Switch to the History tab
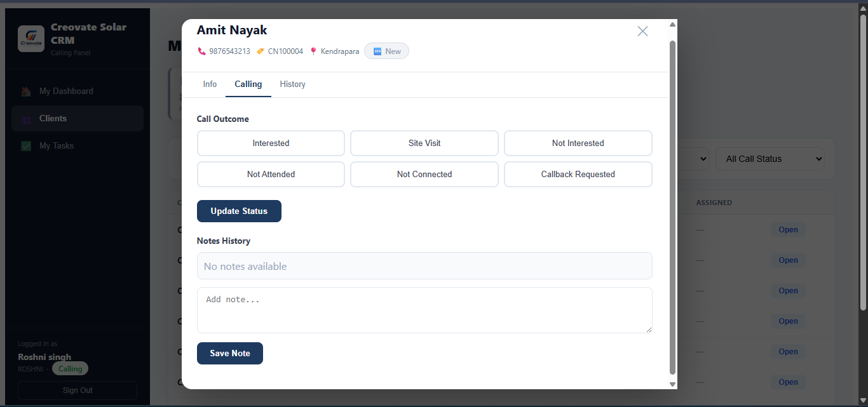This screenshot has width=868, height=407. point(292,84)
